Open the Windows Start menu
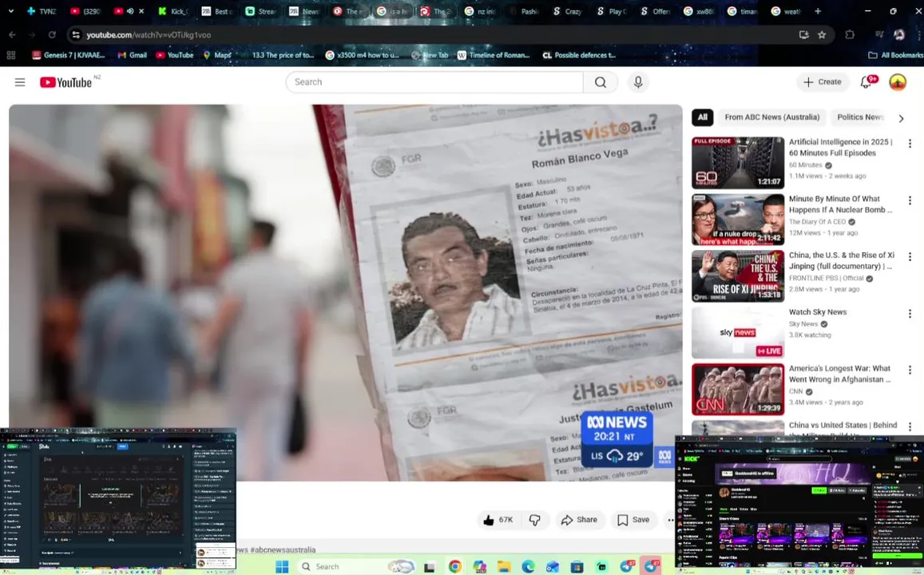924x575 pixels. pyautogui.click(x=282, y=567)
